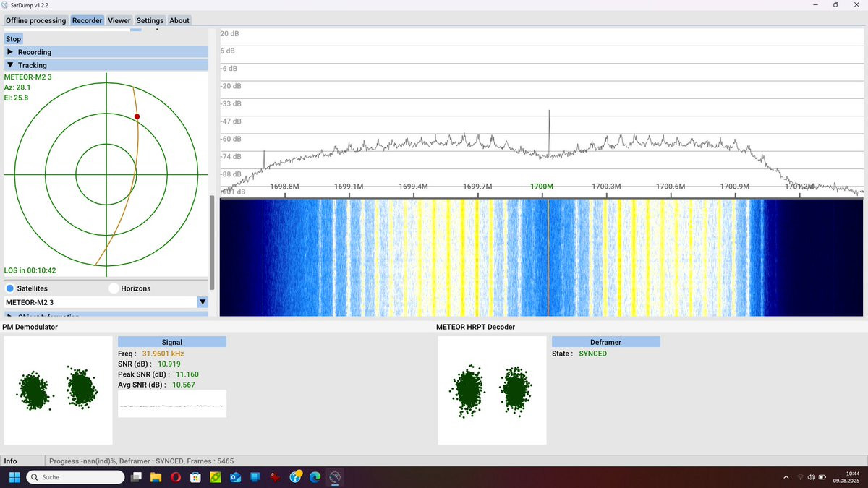This screenshot has height=488, width=868.
Task: Stop the recorder with Stop button
Action: [x=14, y=39]
